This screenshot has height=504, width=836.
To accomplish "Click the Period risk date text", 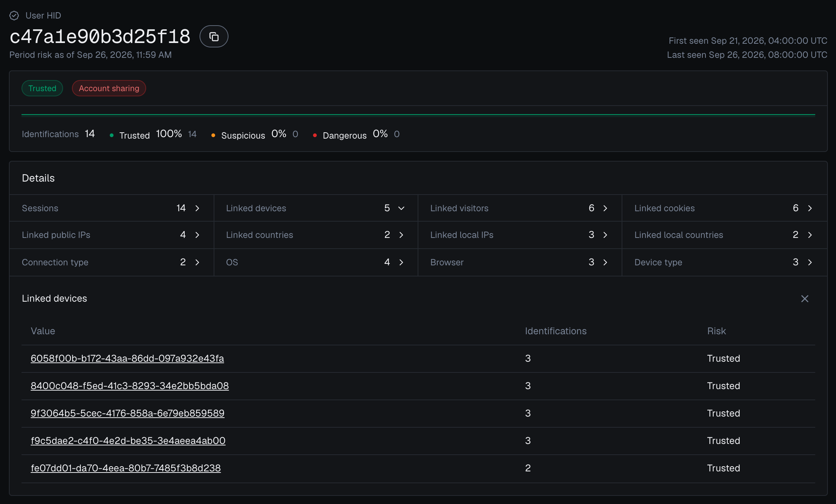I will click(x=90, y=55).
